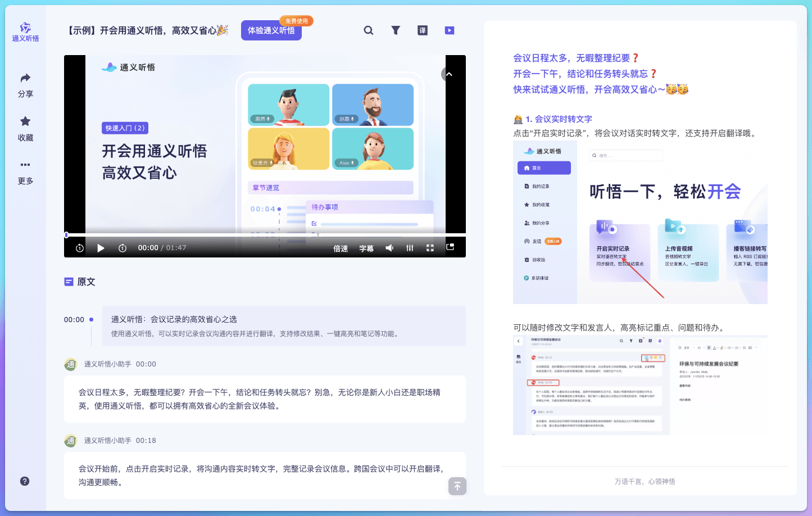Click the 00:18 speaker timestamp
The height and width of the screenshot is (516, 812).
point(146,441)
